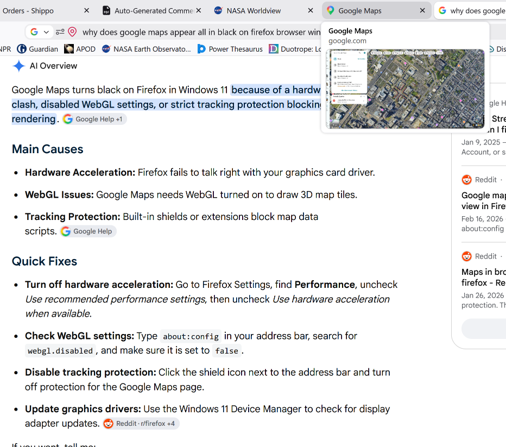Close the NASA Worldview tab
This screenshot has width=506, height=447.
pyautogui.click(x=310, y=11)
